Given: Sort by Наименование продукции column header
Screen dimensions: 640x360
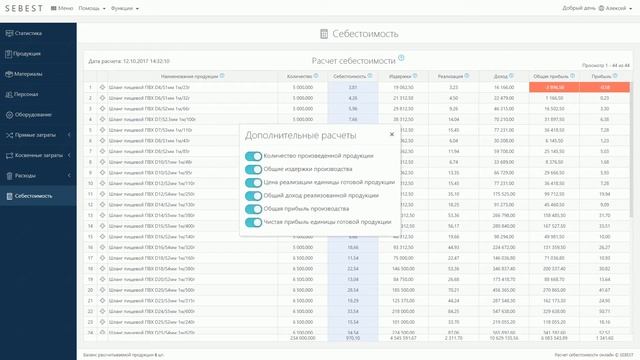Looking at the screenshot, I should (189, 76).
